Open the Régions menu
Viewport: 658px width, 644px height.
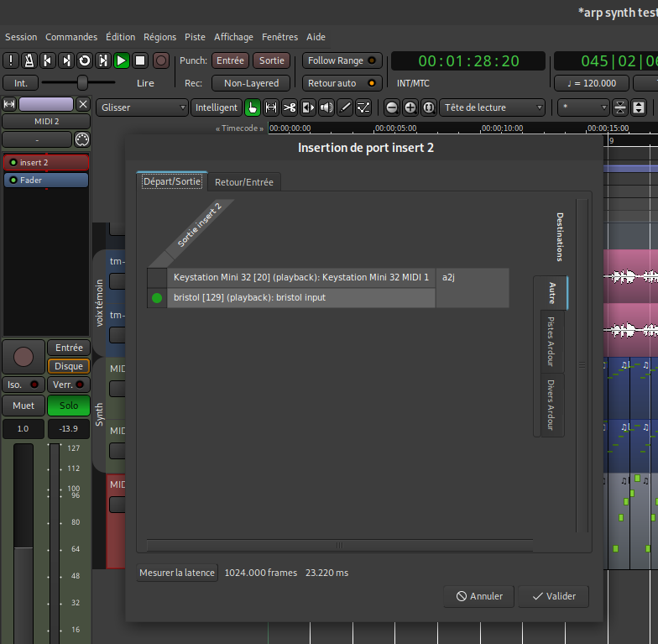pos(159,37)
